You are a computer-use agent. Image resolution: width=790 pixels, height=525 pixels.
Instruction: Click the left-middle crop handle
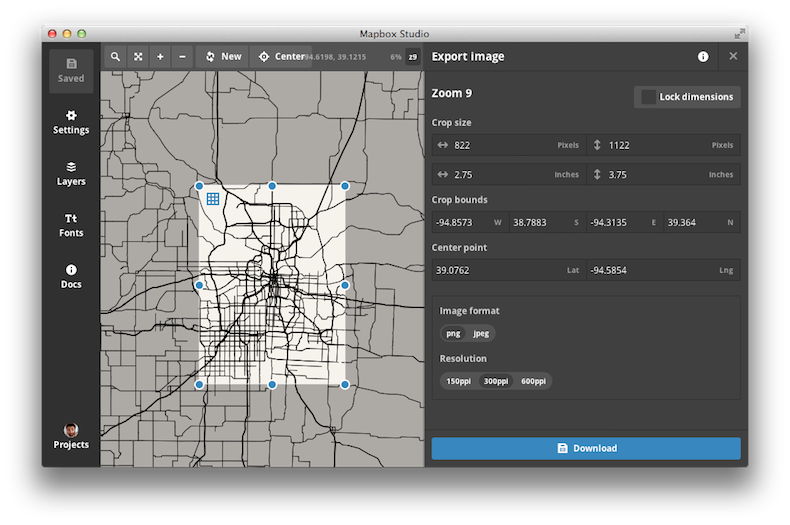click(x=200, y=285)
